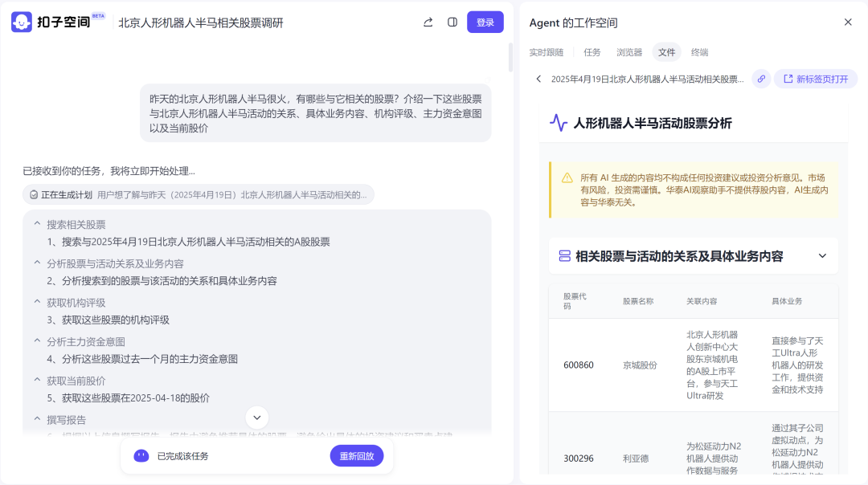Select the 文件 tab
Screen dimensions: 868x485
click(x=666, y=52)
